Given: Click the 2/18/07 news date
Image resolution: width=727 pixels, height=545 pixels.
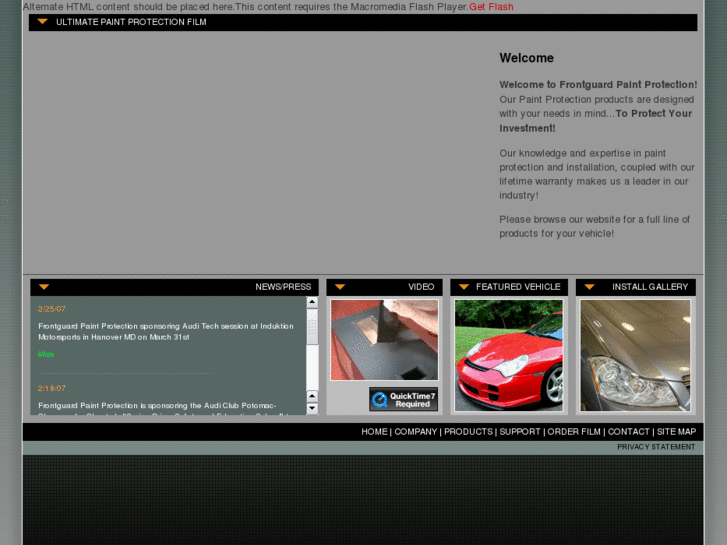Looking at the screenshot, I should [x=51, y=388].
